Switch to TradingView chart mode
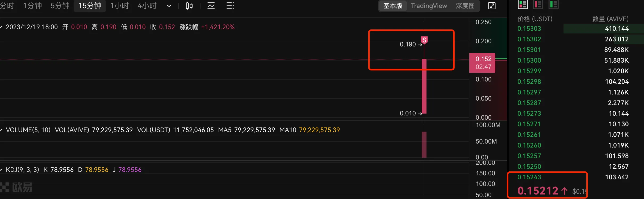 [429, 6]
